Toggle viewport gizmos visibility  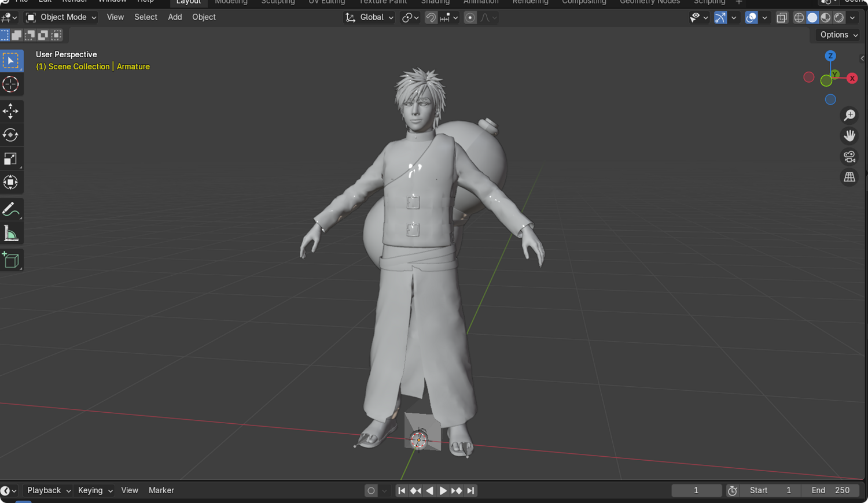click(720, 17)
